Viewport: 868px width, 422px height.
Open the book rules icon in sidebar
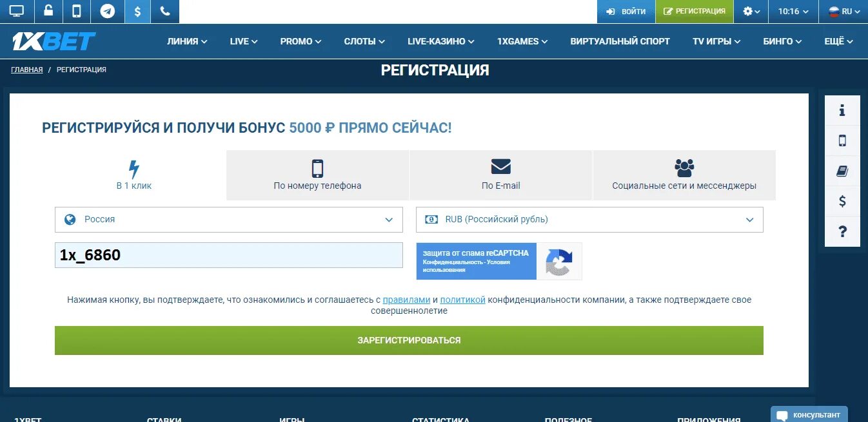point(842,171)
